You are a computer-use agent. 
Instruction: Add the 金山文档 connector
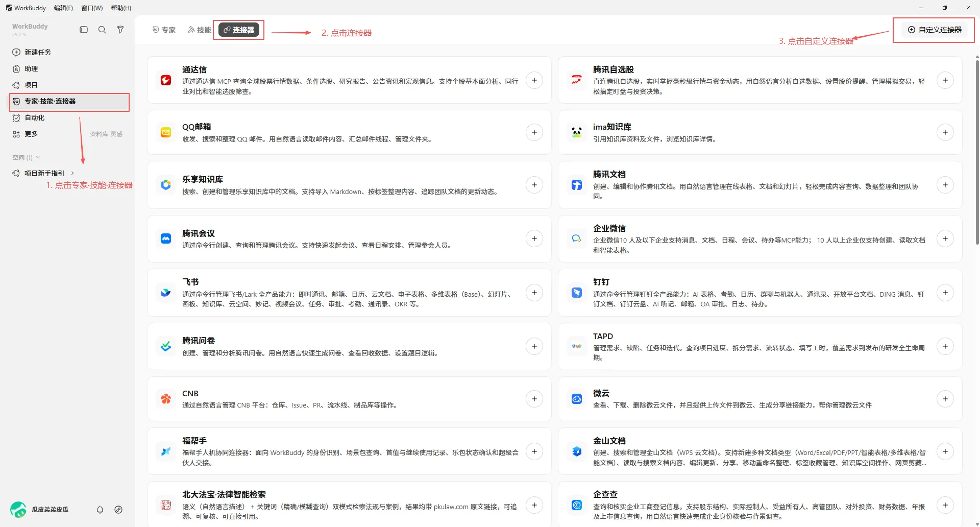point(945,451)
